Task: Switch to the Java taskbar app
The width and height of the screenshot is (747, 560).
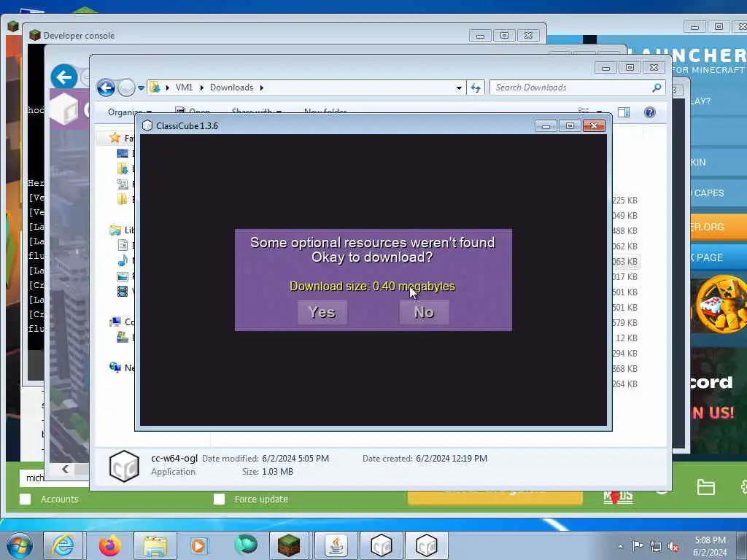Action: (336, 545)
